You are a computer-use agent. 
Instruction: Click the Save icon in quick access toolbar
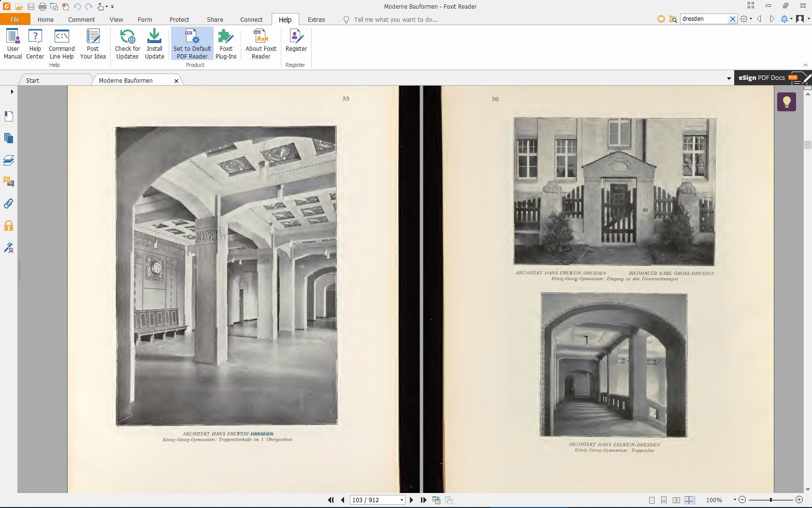coord(30,7)
